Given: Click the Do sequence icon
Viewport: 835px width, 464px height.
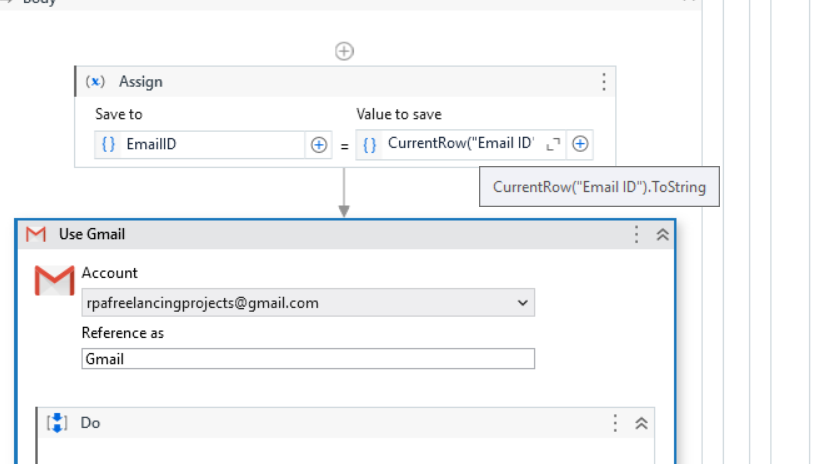Looking at the screenshot, I should tap(58, 423).
